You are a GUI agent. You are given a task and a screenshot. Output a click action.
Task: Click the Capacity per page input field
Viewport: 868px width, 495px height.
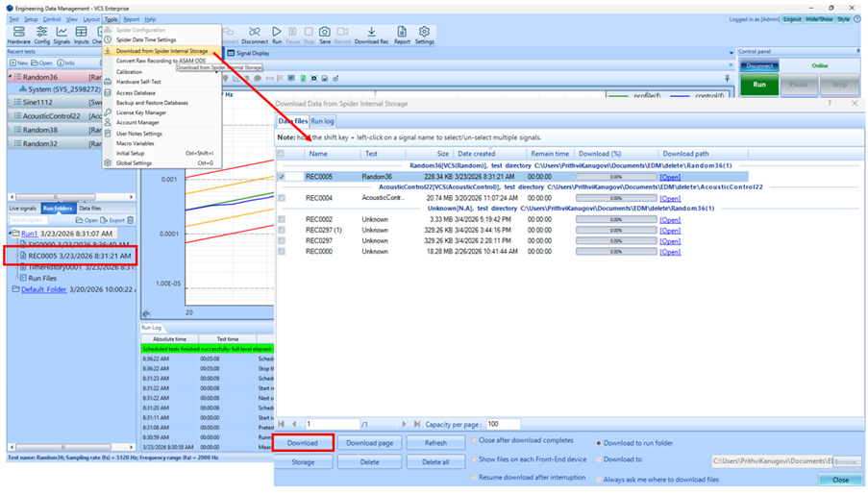[x=503, y=424]
